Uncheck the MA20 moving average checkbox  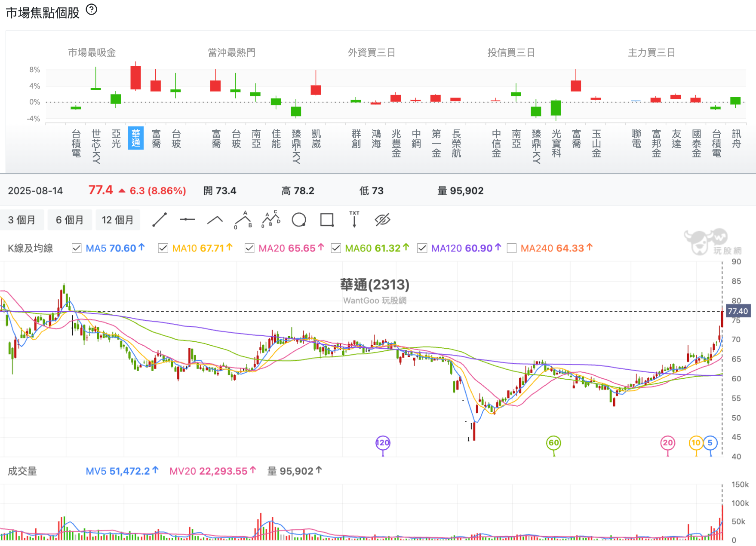(x=249, y=248)
